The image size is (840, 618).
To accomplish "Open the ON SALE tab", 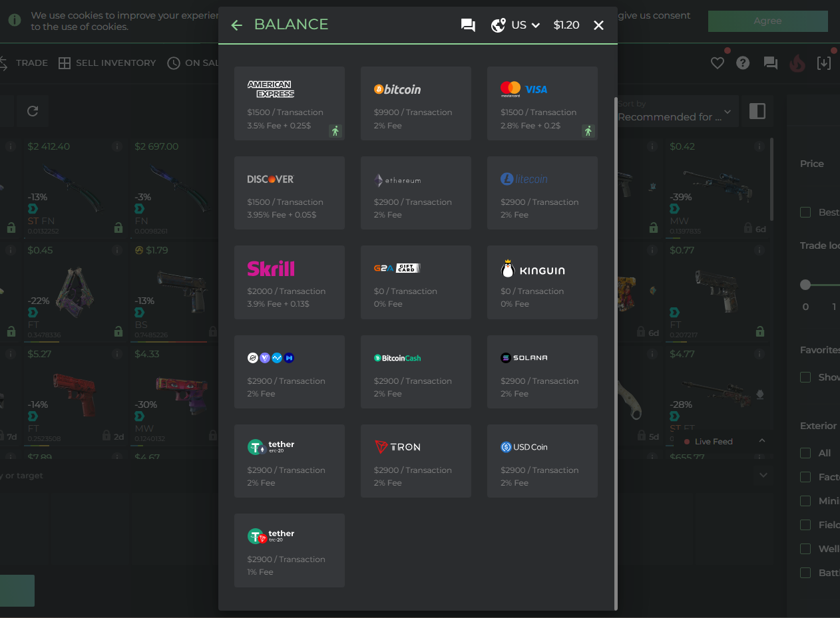I will coord(193,63).
